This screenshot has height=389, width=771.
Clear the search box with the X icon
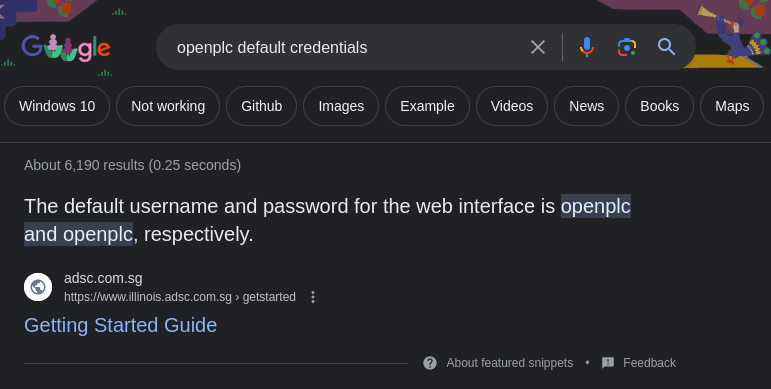click(538, 47)
